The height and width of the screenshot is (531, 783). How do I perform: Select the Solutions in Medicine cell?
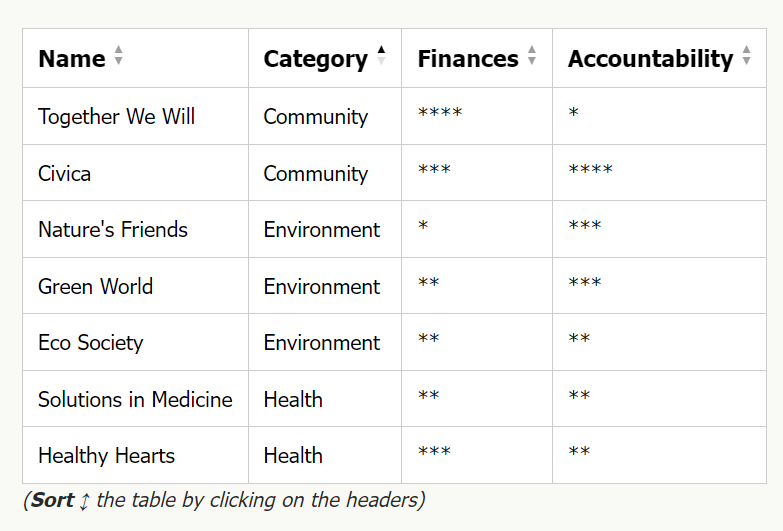click(135, 400)
